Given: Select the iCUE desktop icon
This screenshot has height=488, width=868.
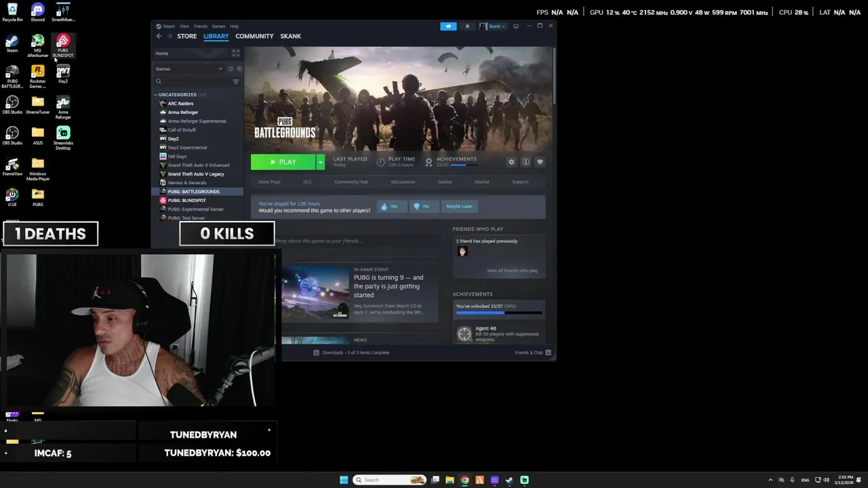Looking at the screenshot, I should tap(12, 197).
